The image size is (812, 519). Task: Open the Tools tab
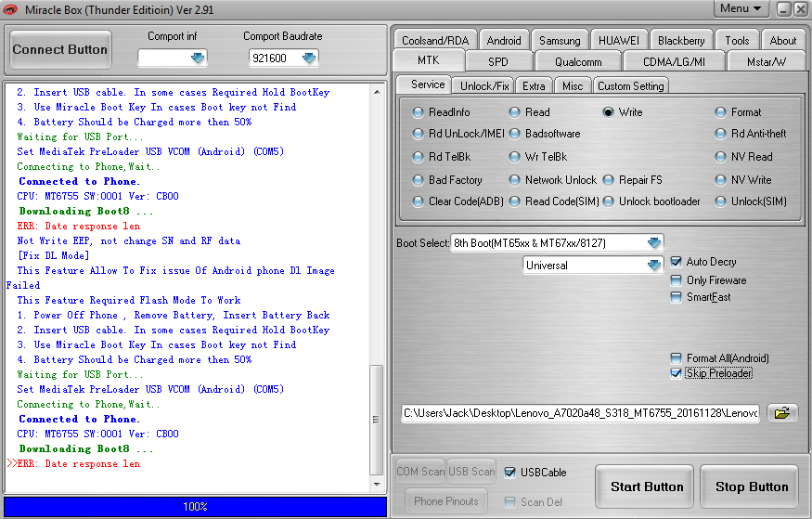[x=737, y=41]
